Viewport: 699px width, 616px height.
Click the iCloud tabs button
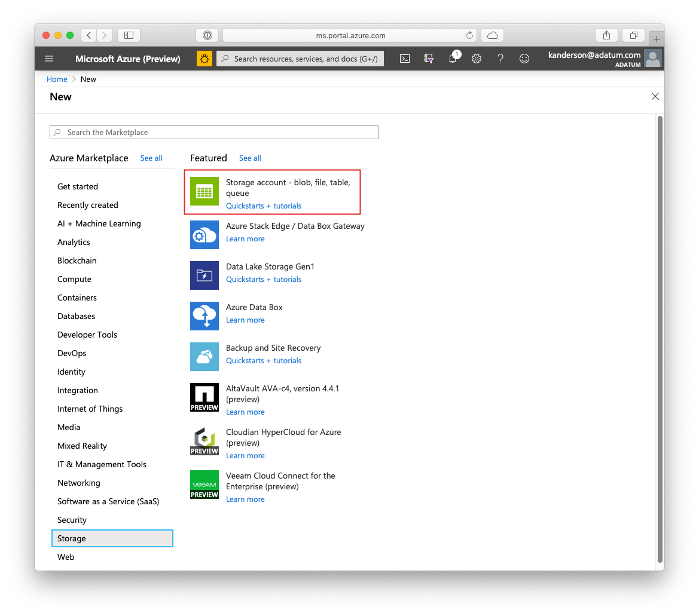coord(493,35)
